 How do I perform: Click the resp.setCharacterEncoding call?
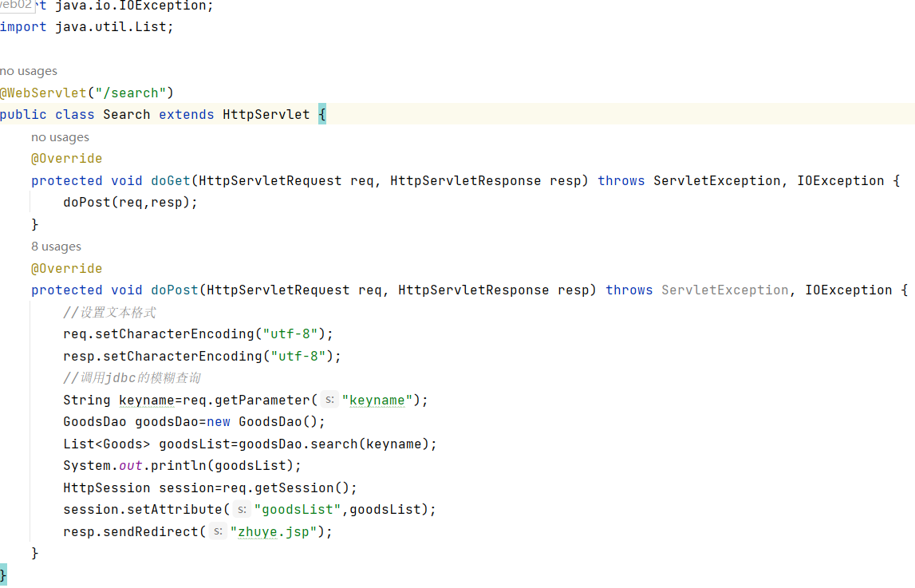[x=202, y=357]
